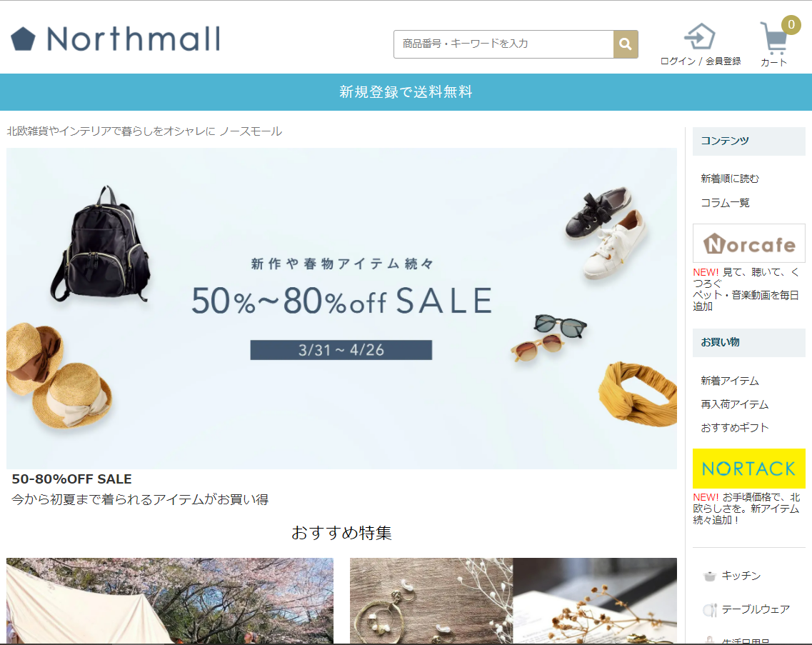Open the コラム一覧 link
This screenshot has height=645, width=812.
tap(725, 203)
